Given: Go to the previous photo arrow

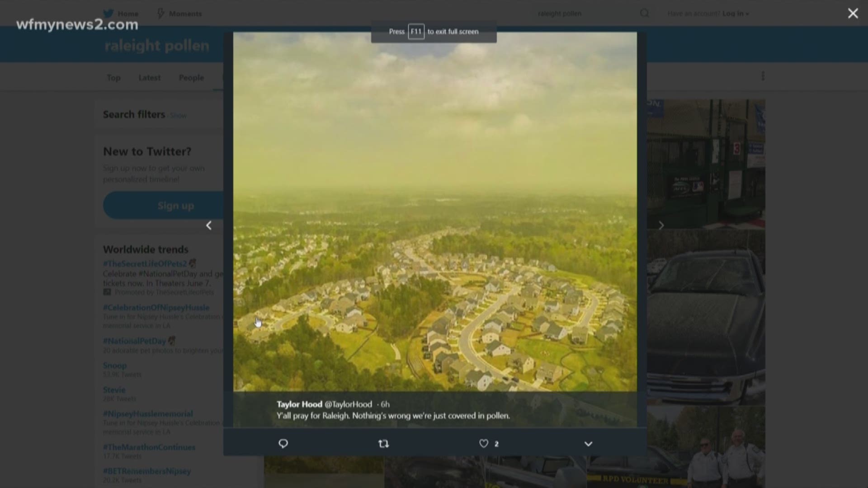Looking at the screenshot, I should 209,225.
